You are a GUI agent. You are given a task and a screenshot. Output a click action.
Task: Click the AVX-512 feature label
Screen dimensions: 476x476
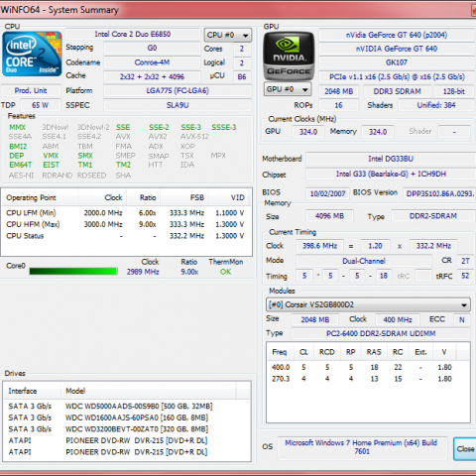point(194,137)
